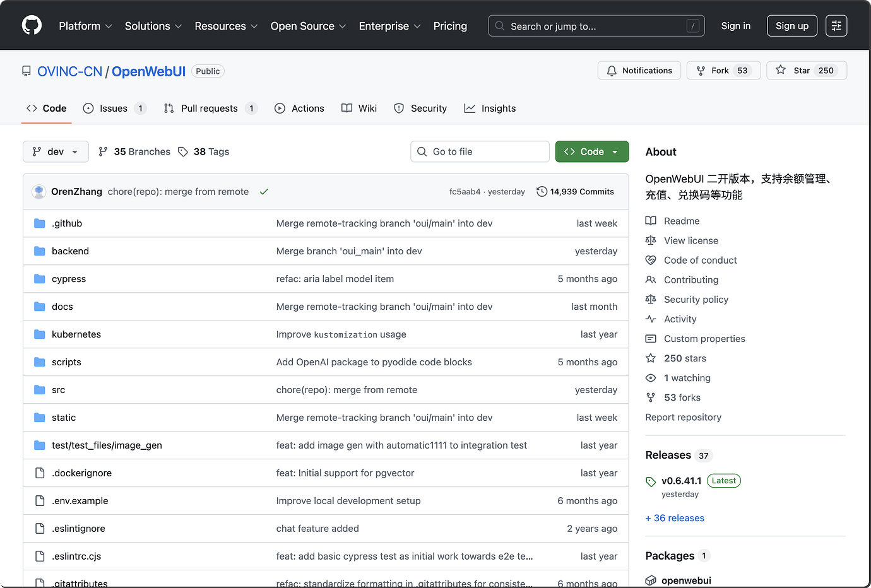Switch to the Issues tab
The image size is (871, 588).
pos(115,109)
